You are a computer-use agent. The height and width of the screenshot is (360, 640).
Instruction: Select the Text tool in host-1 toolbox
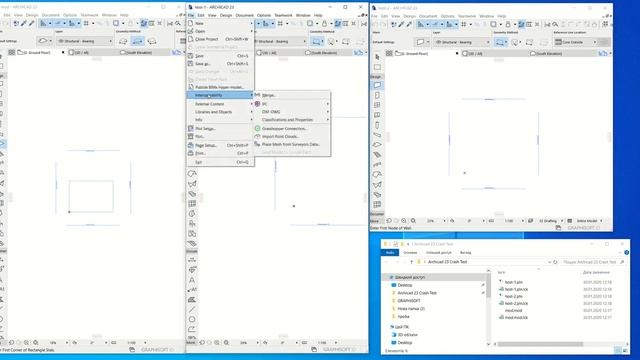192,280
